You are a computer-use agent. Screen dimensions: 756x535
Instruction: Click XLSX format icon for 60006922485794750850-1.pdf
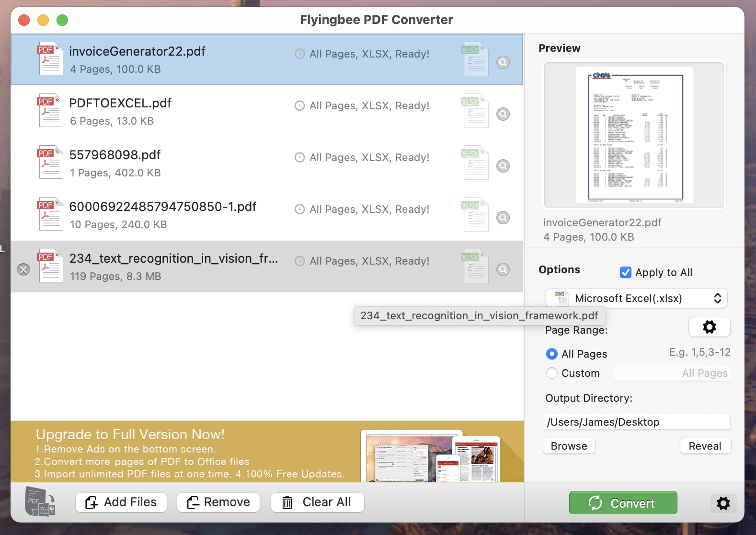click(475, 215)
